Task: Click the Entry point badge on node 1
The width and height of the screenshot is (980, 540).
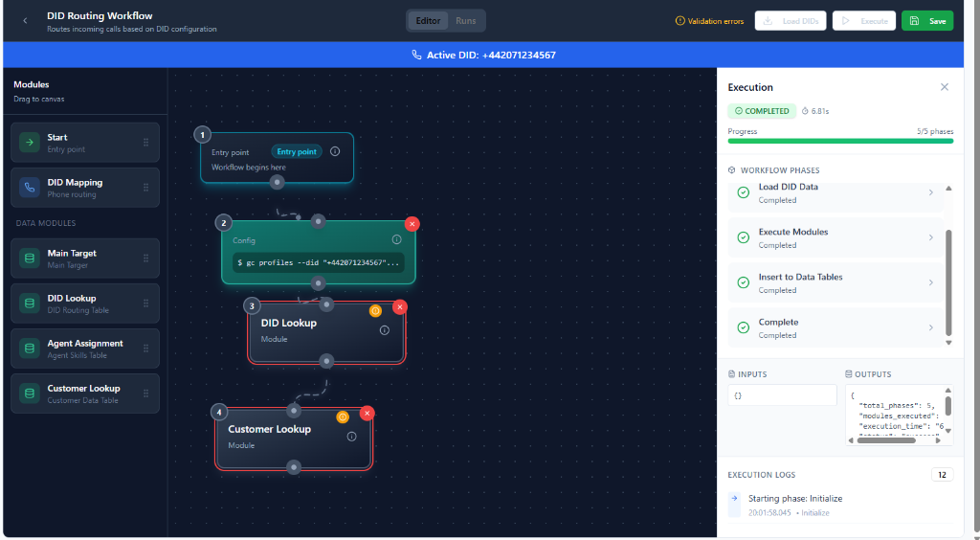Action: click(297, 152)
